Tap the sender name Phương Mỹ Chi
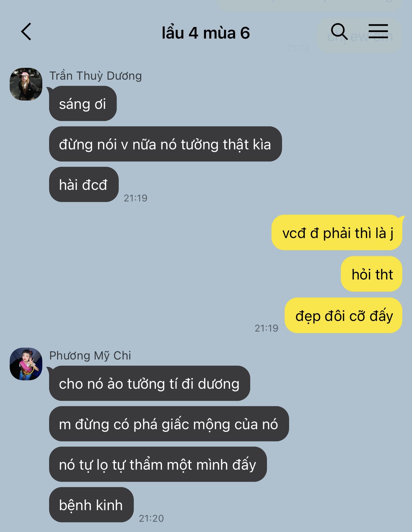412x532 pixels. click(x=90, y=356)
